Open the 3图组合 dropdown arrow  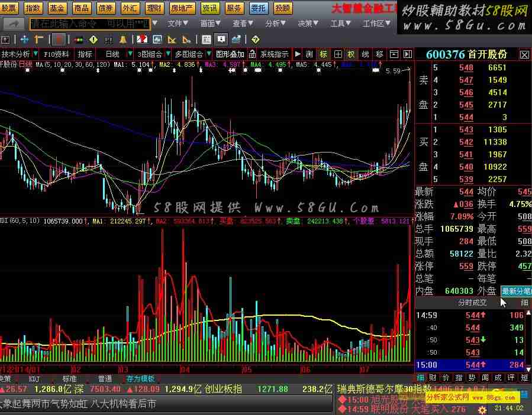tap(168, 54)
